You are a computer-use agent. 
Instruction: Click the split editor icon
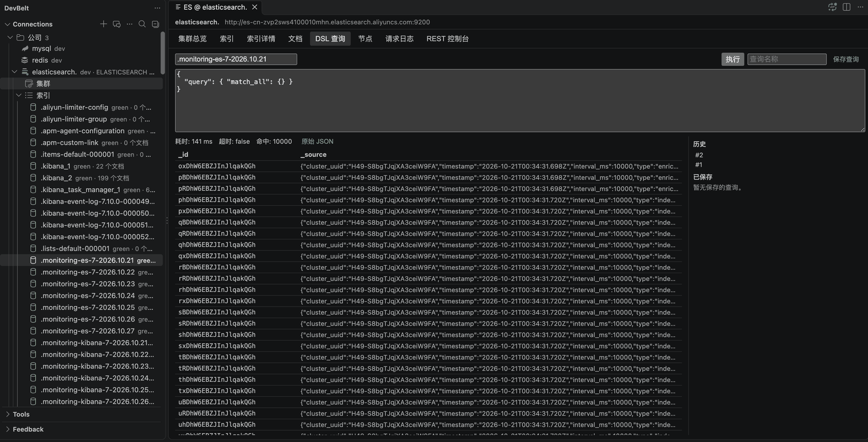[846, 7]
